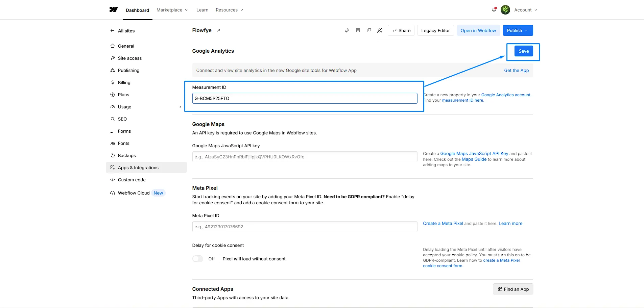Click the Publishing rocket icon
Image resolution: width=644 pixels, height=308 pixels.
tap(113, 70)
